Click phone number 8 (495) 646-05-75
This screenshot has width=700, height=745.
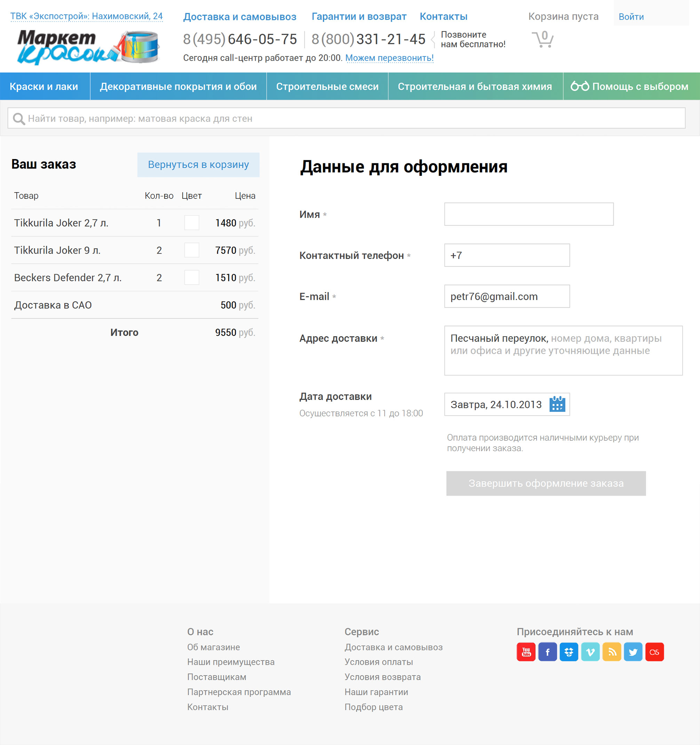240,39
